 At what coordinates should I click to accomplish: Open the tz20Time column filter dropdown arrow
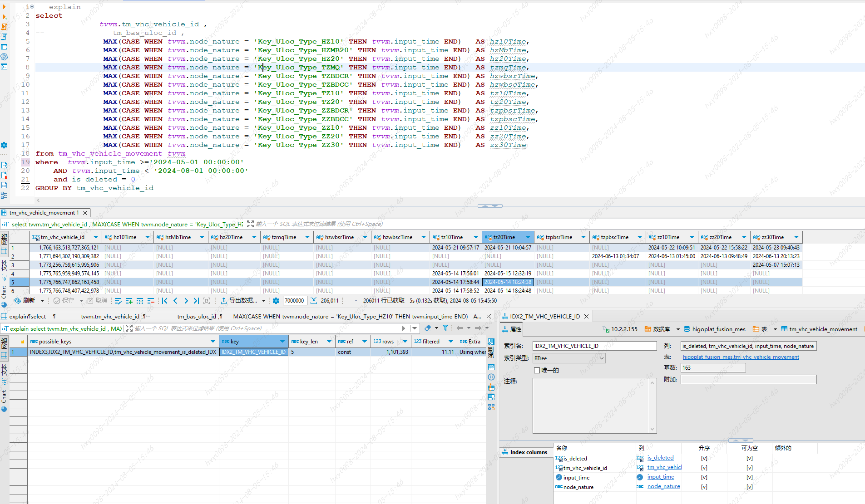pyautogui.click(x=528, y=237)
